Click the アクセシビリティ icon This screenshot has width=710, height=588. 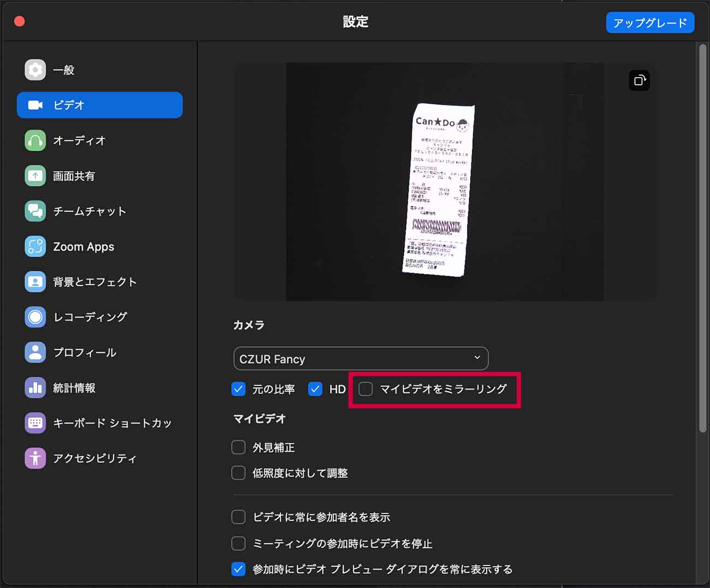35,458
